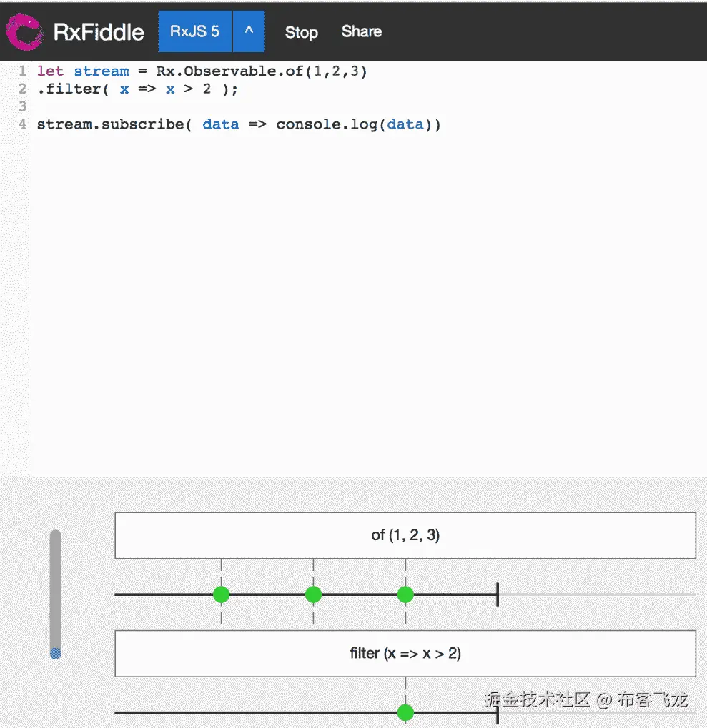Click the first green marble on the of timeline
Image resolution: width=707 pixels, height=728 pixels.
click(x=222, y=594)
